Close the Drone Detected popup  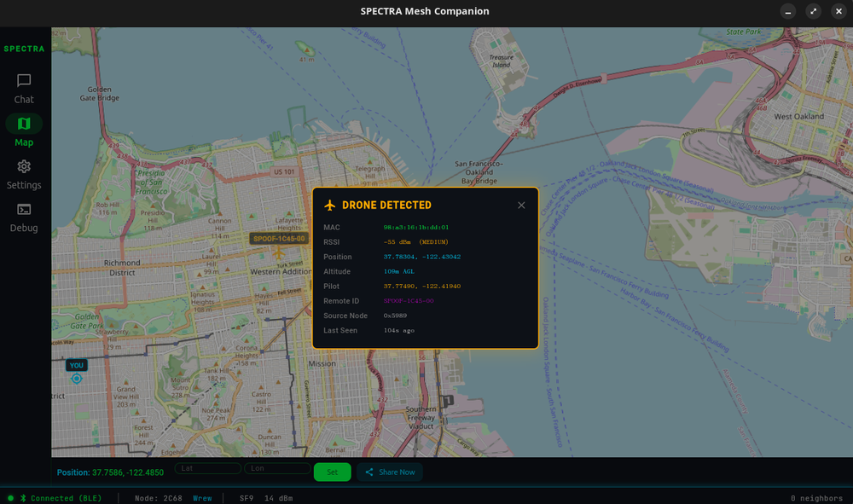tap(521, 205)
